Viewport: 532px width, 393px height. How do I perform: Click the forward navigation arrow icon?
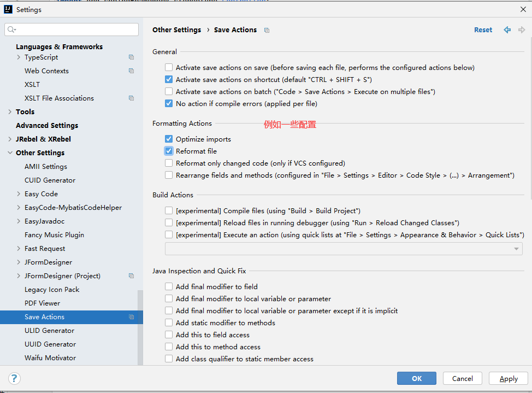click(x=522, y=30)
